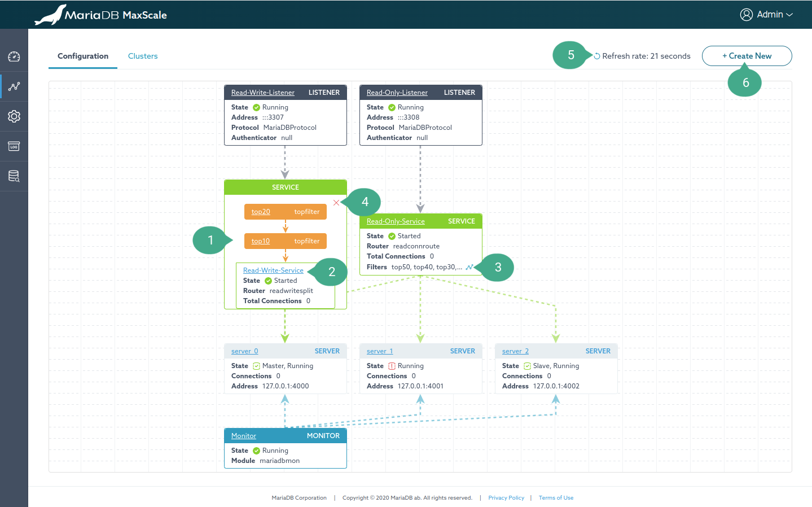
Task: Open the Read-Only-Service link
Action: tap(396, 221)
